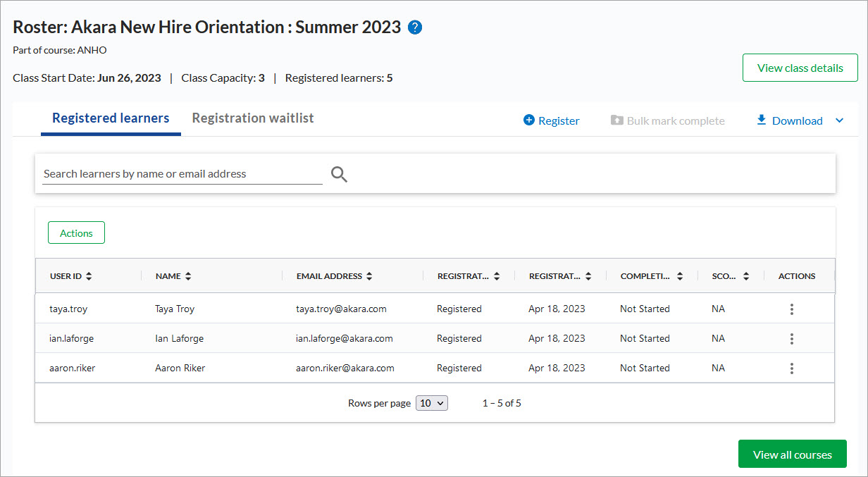
Task: Select the Registered learners tab
Action: [x=111, y=118]
